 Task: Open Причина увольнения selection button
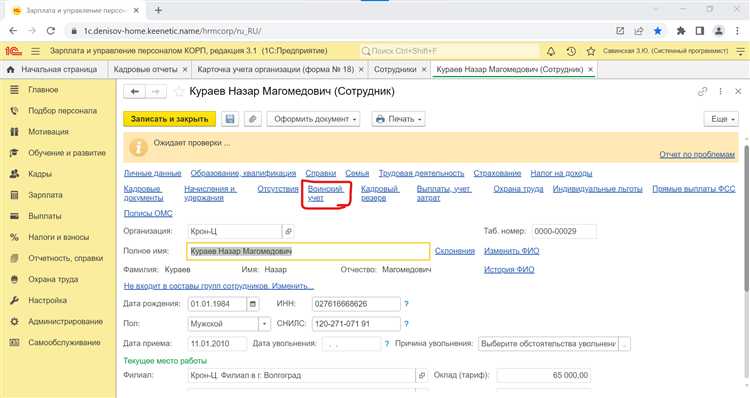(625, 343)
